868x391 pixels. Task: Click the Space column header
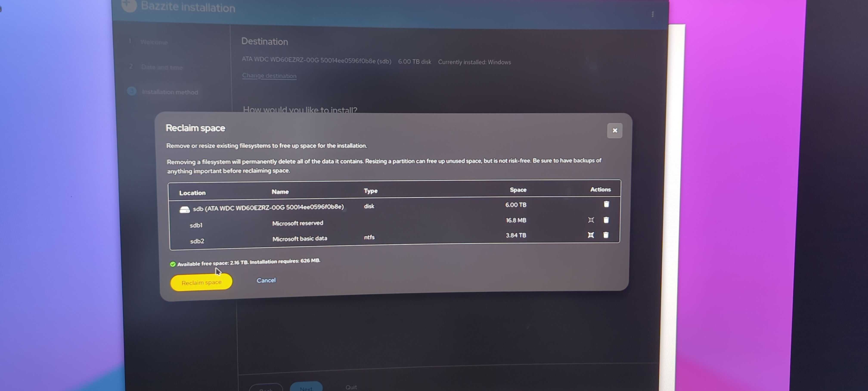pos(518,190)
